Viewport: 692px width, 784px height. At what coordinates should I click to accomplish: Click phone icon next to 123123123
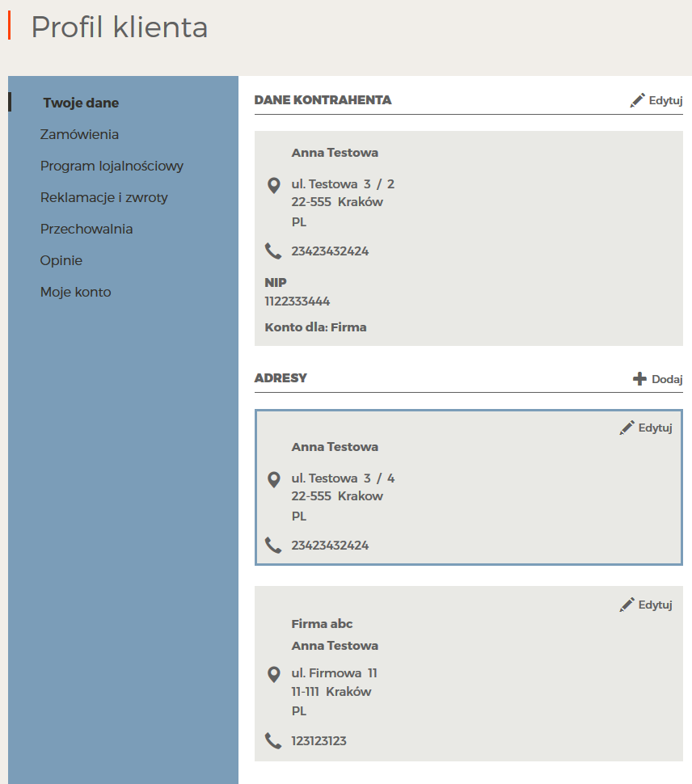point(273,740)
